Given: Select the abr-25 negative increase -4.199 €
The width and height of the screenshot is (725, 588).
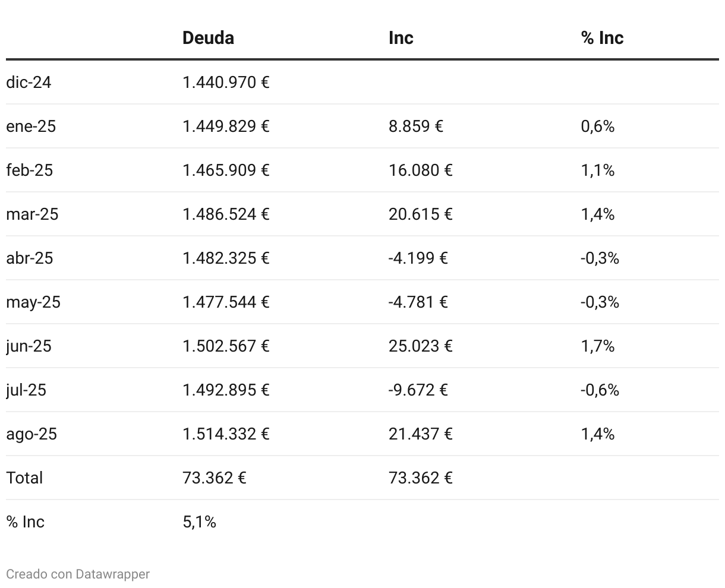Looking at the screenshot, I should (418, 258).
